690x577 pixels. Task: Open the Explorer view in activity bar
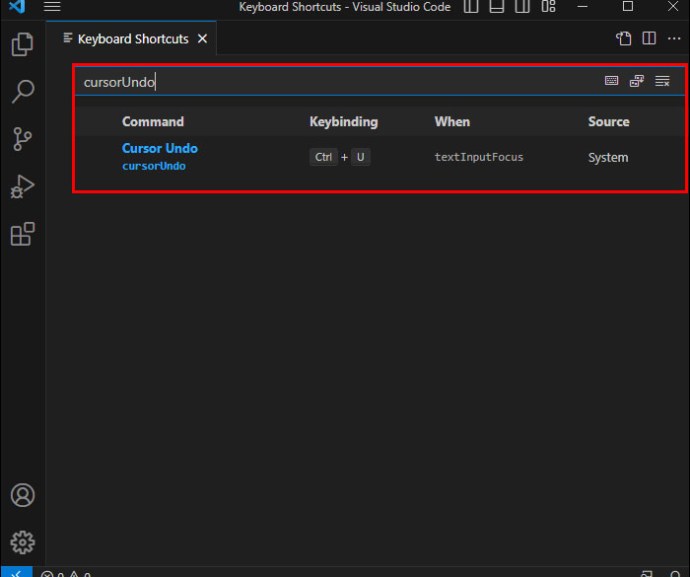click(22, 44)
